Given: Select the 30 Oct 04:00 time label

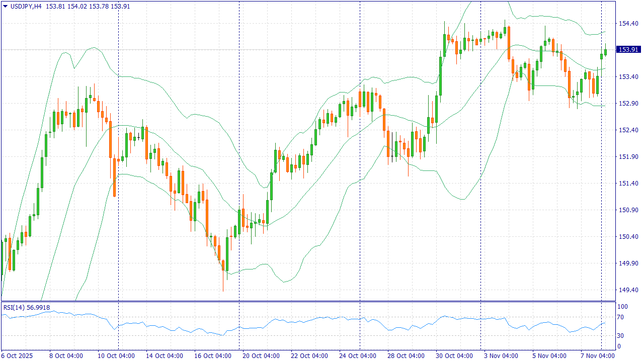Looking at the screenshot, I should (454, 356).
